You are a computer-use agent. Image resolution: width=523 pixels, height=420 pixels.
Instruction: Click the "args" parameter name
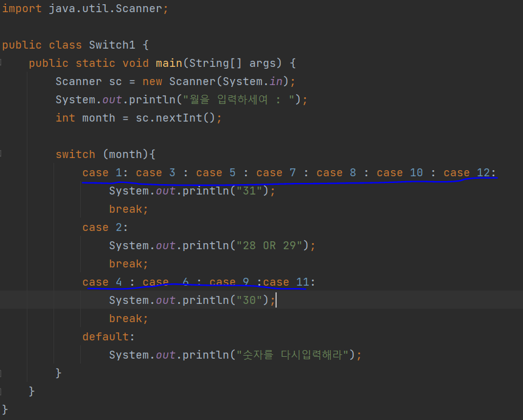(x=263, y=63)
